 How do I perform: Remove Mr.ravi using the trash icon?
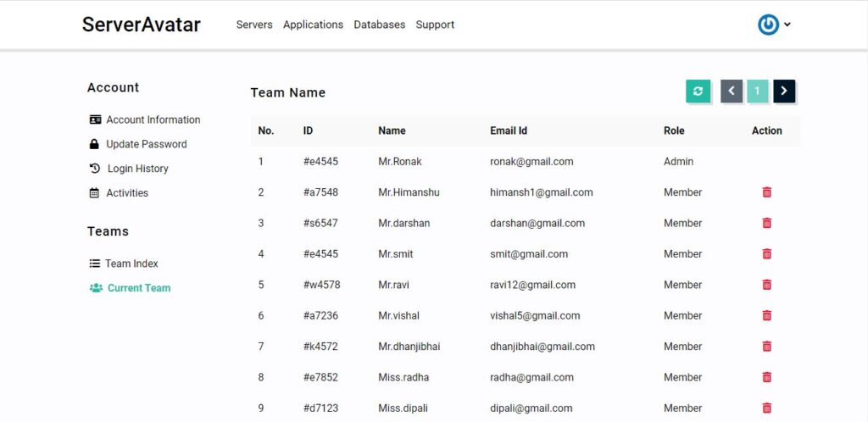click(x=766, y=285)
